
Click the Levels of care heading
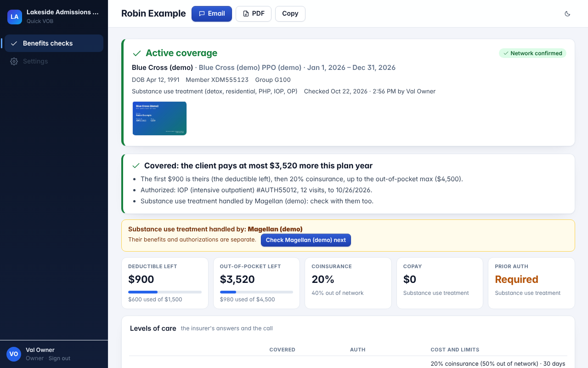(153, 328)
